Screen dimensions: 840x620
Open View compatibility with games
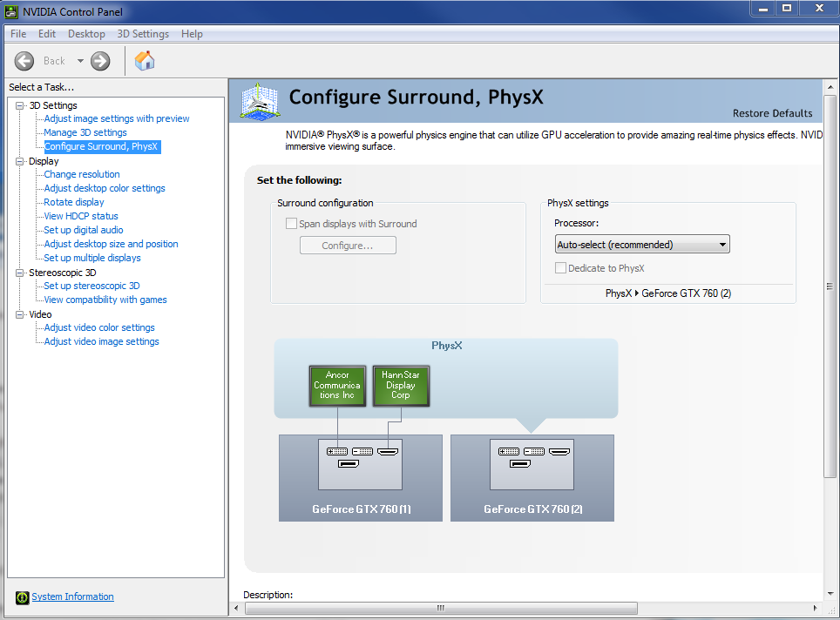point(105,300)
